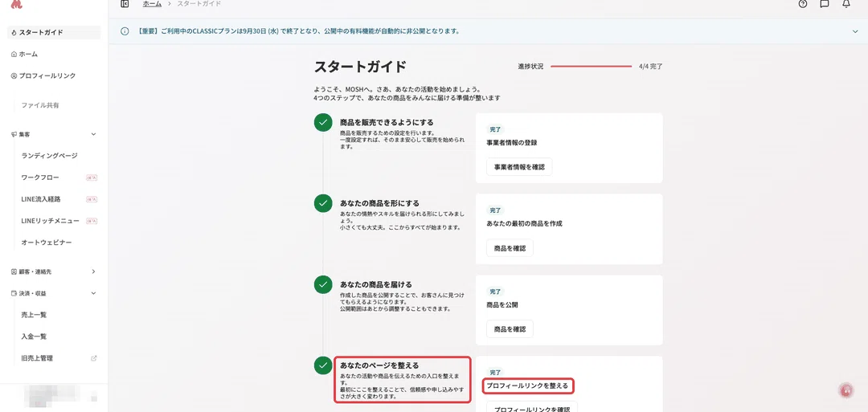Screen dimensions: 868x412
Task: Click the ホーム breadcrumb link
Action: tap(152, 4)
